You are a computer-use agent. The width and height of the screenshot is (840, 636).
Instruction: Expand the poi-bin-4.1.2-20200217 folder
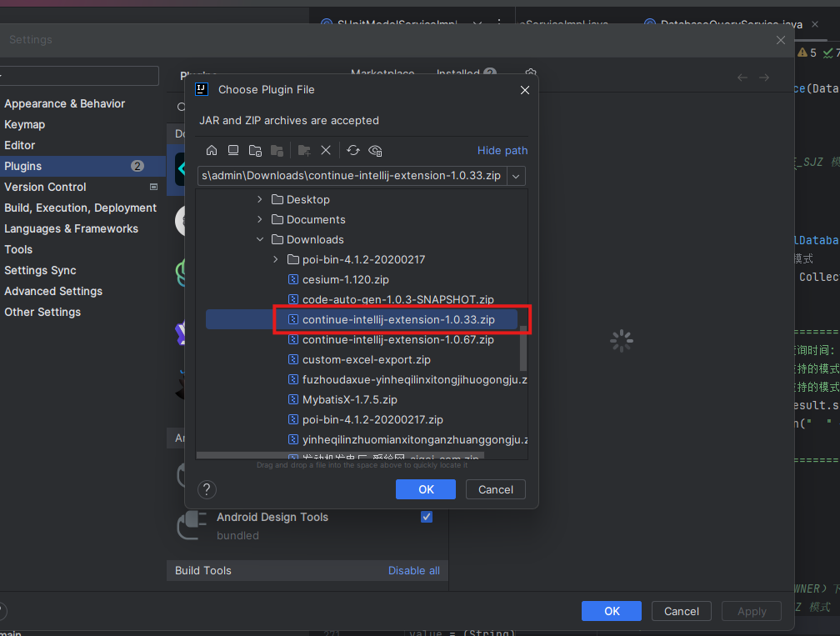[x=275, y=259]
